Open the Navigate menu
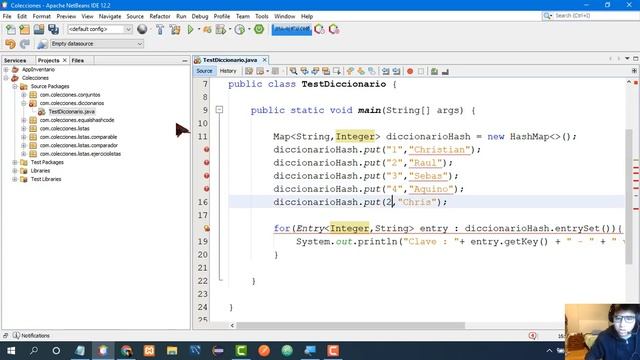The width and height of the screenshot is (640, 360). pyautogui.click(x=110, y=16)
